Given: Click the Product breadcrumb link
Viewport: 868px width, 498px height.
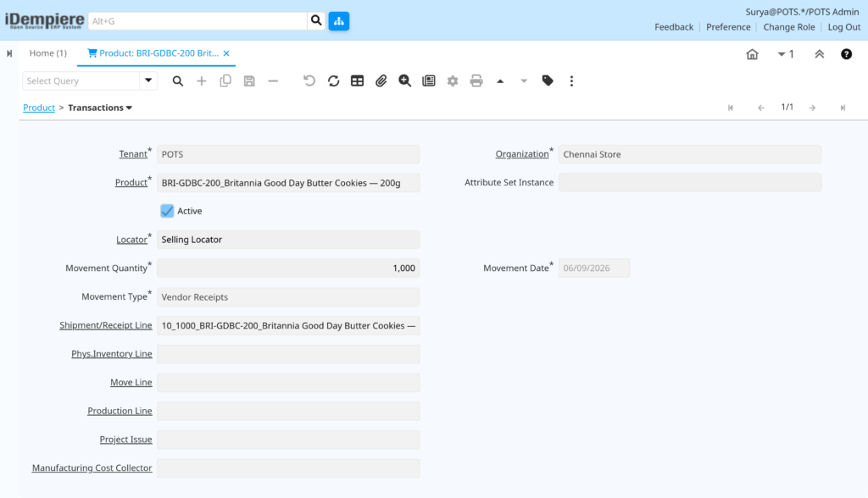Looking at the screenshot, I should click(39, 108).
